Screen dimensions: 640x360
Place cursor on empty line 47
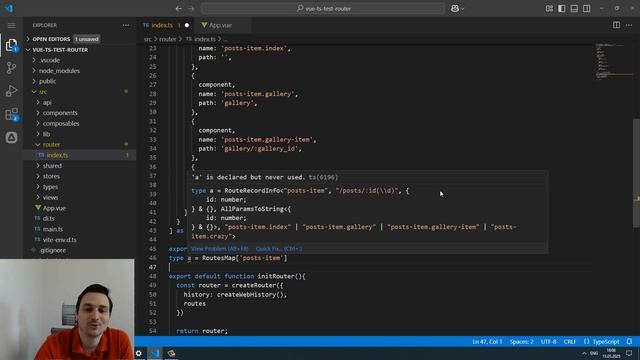tap(380, 267)
